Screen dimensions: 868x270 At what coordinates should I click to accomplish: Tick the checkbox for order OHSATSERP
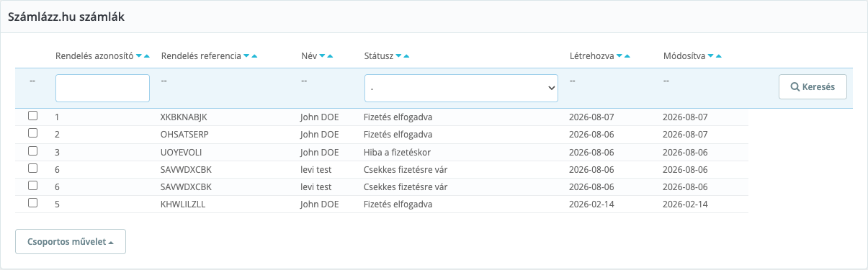pyautogui.click(x=32, y=133)
